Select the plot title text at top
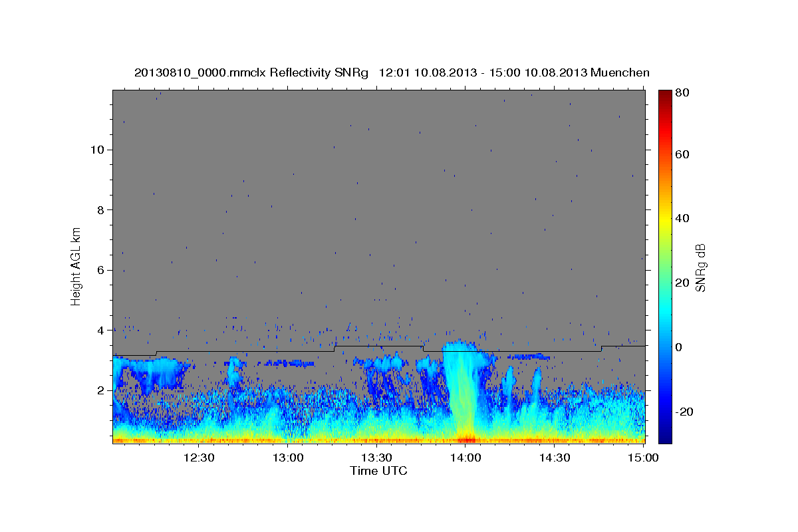The height and width of the screenshot is (532, 798). (392, 72)
